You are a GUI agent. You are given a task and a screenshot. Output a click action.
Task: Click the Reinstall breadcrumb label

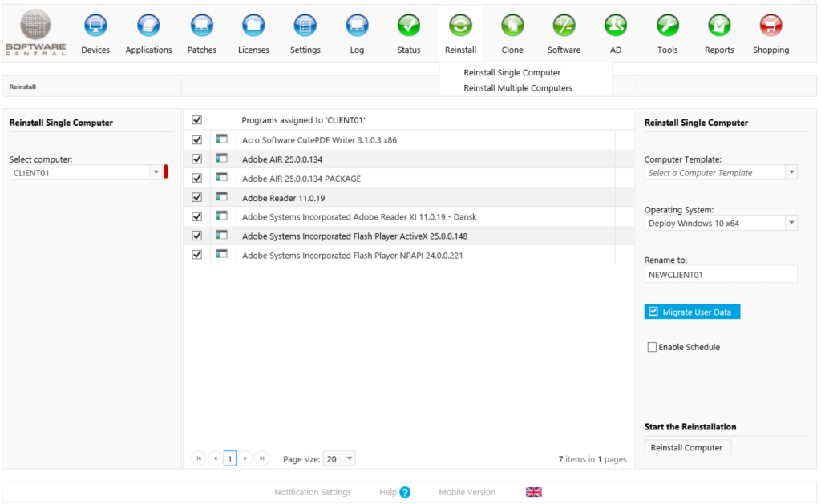[x=22, y=87]
